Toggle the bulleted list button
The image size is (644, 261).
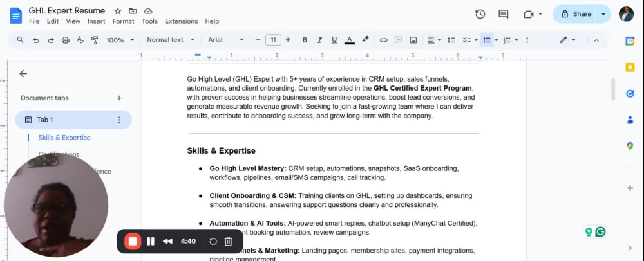pyautogui.click(x=487, y=40)
